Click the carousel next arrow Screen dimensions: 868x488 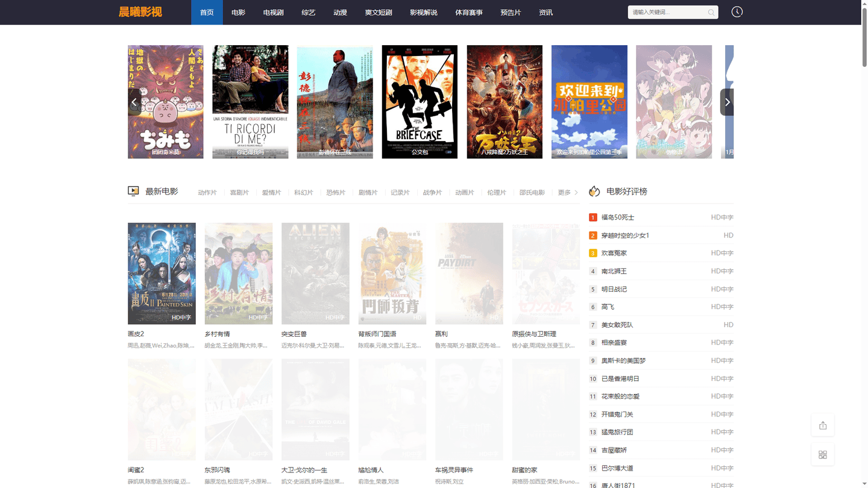point(727,102)
